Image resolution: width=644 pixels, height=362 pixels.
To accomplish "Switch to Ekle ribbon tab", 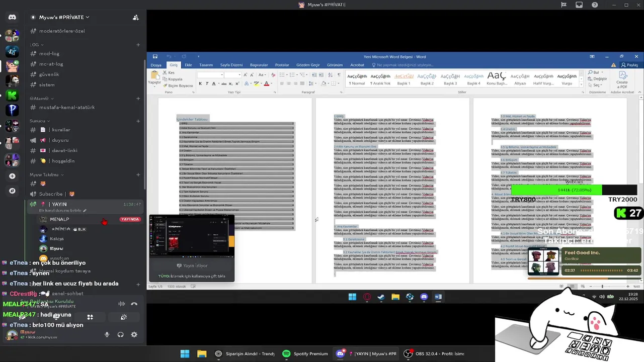I will [x=188, y=65].
